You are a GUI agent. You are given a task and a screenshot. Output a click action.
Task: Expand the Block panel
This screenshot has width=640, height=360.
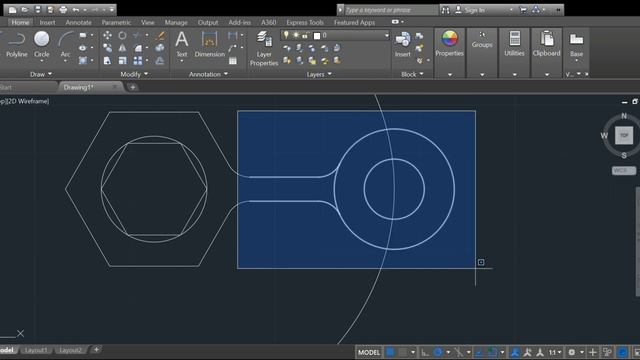tap(412, 74)
